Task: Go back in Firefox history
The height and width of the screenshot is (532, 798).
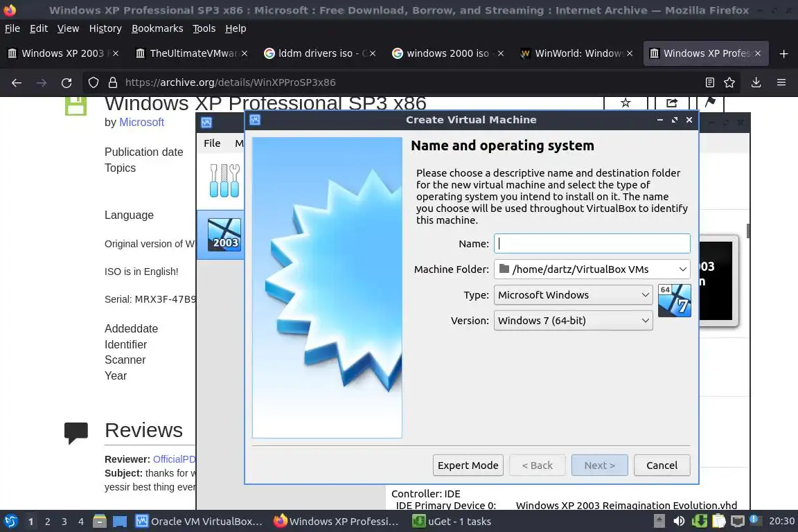Action: pyautogui.click(x=17, y=82)
